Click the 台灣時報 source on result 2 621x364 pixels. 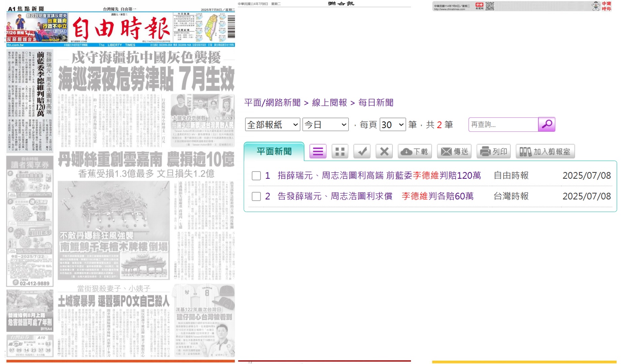pyautogui.click(x=511, y=196)
